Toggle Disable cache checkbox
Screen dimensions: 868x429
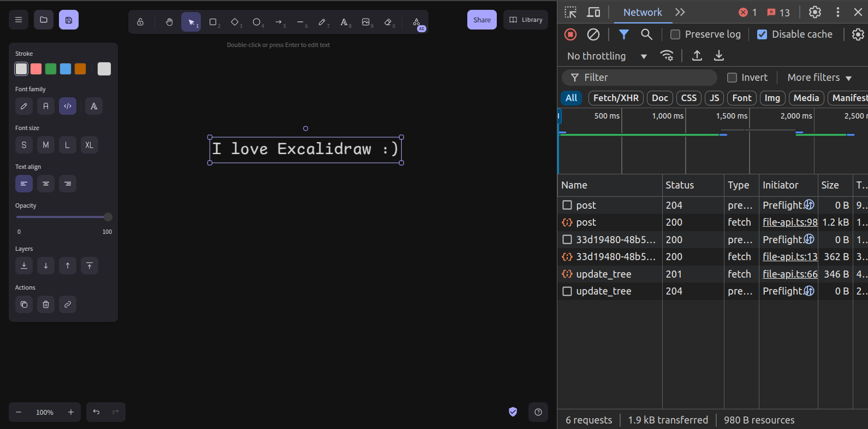tap(762, 34)
